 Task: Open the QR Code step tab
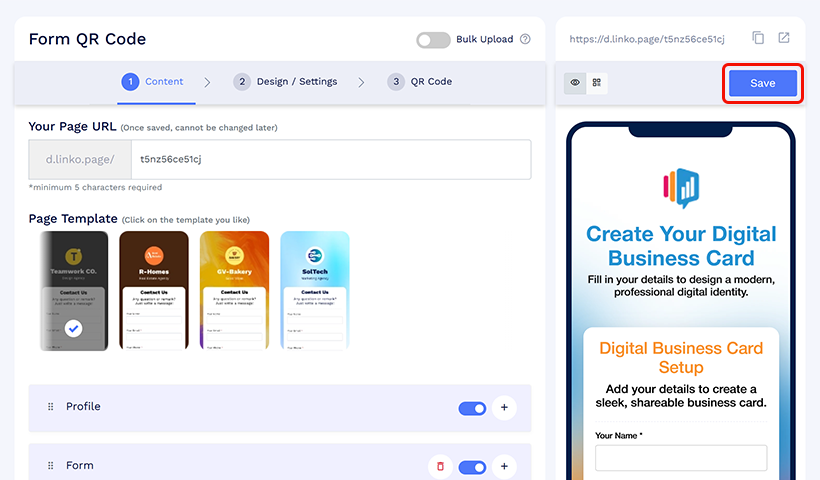coord(420,82)
